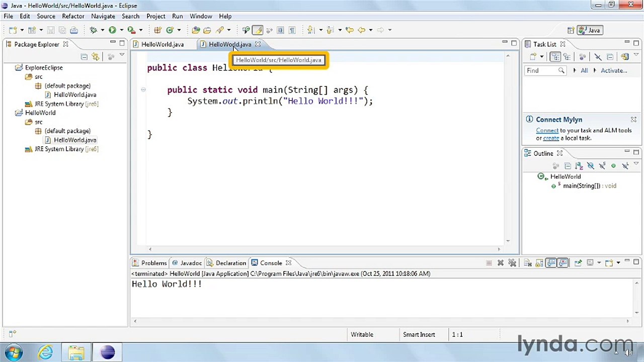The image size is (644, 362).
Task: Click the Next Annotation icon
Action: pos(310,30)
